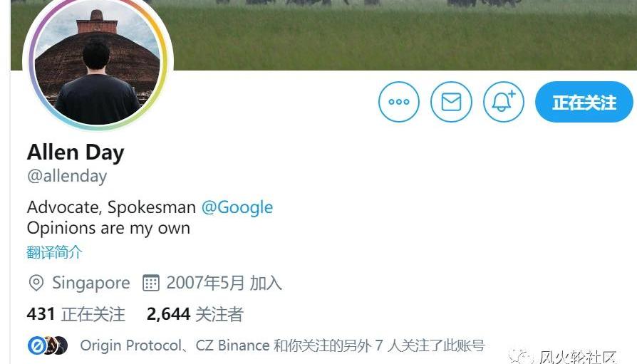The image size is (637, 364).
Task: Open the 431 正在关注 following list
Action: click(76, 314)
